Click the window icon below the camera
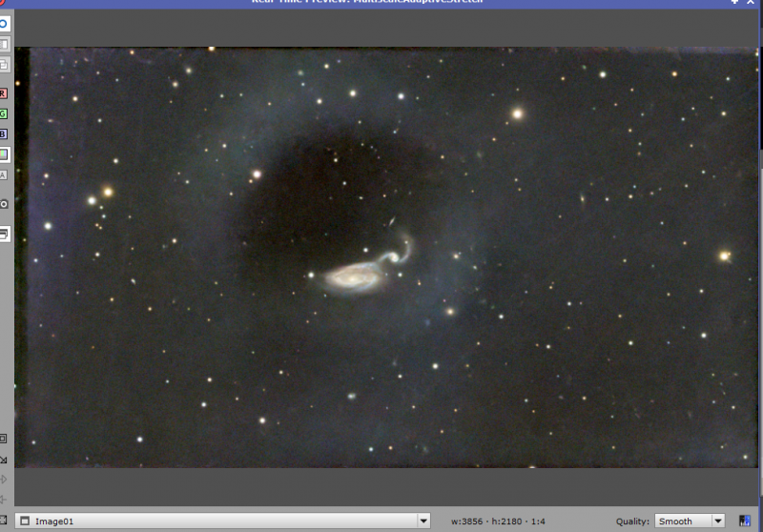Image resolution: width=763 pixels, height=532 pixels. (x=4, y=235)
